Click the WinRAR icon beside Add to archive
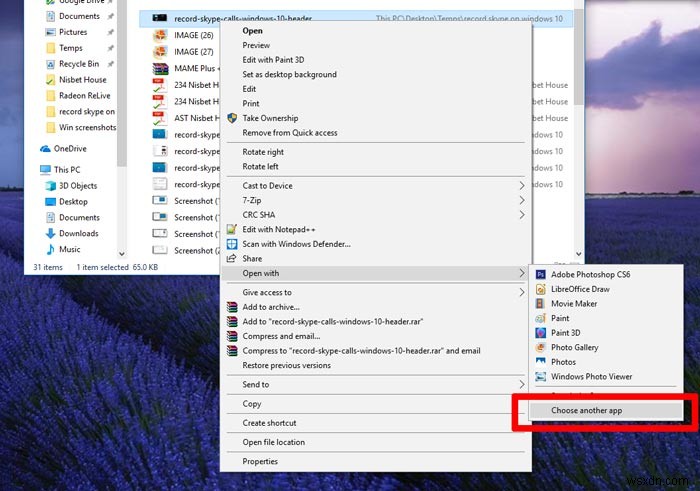This screenshot has height=491, width=700. pyautogui.click(x=232, y=307)
